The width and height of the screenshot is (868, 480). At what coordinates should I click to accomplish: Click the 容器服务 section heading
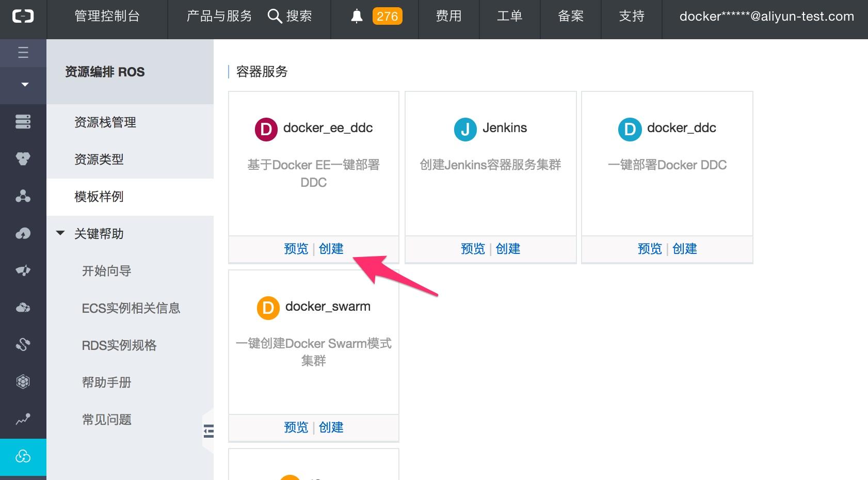(x=262, y=71)
